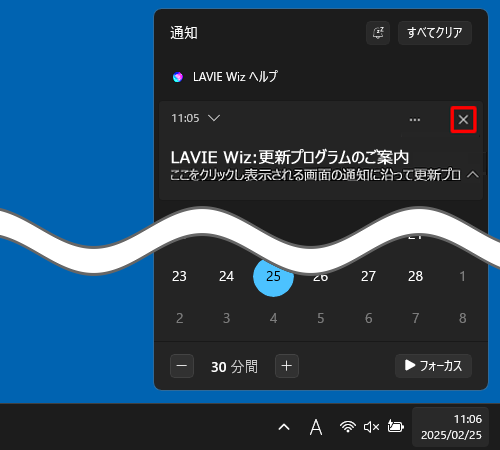
Task: Dismiss the LAVIE Wiz notification with X
Action: click(x=463, y=119)
